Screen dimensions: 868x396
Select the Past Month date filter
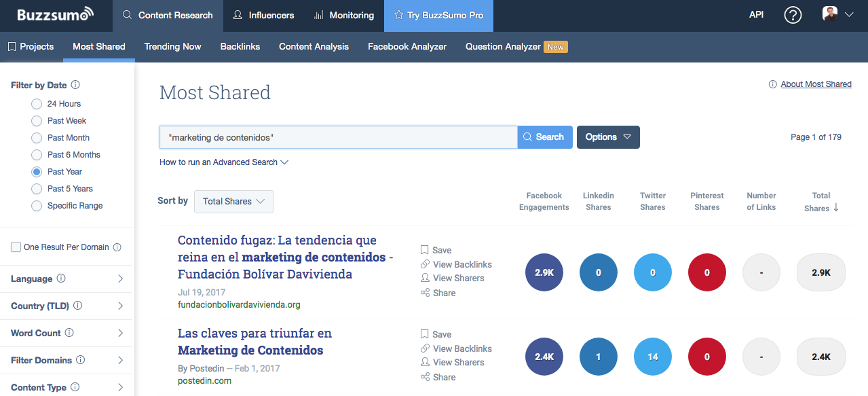(37, 138)
